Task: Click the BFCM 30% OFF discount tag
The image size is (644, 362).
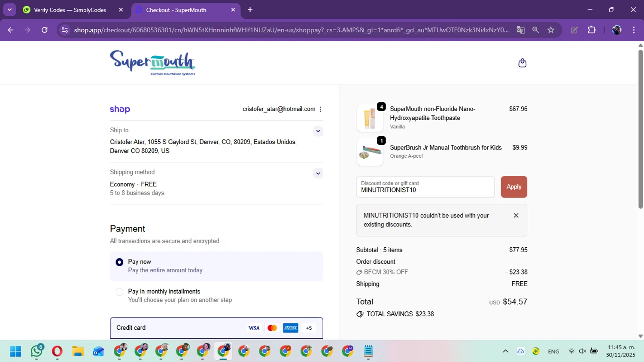Action: click(x=382, y=272)
